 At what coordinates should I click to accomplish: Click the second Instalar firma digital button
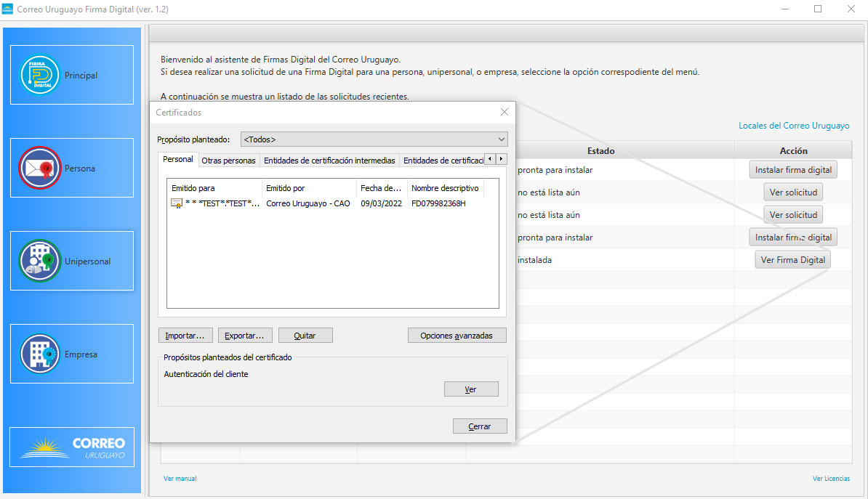[792, 238]
